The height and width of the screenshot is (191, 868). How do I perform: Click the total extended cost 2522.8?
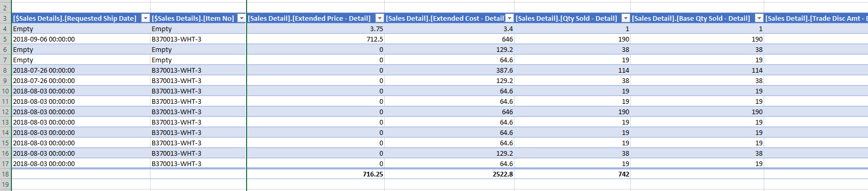[x=450, y=174]
